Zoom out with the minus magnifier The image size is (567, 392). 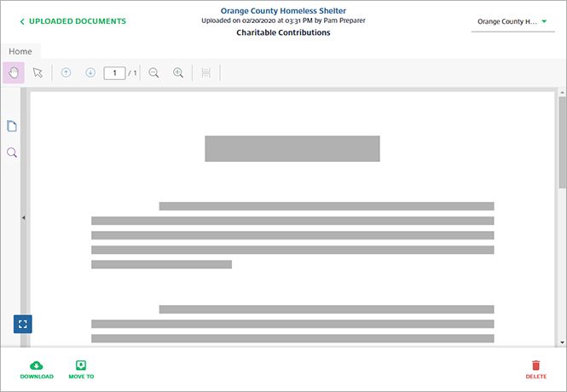[x=153, y=72]
